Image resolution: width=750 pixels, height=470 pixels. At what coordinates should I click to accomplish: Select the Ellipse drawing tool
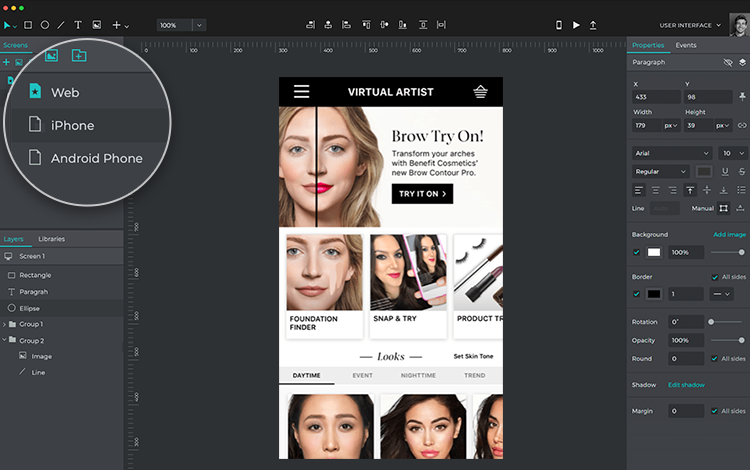coord(44,25)
